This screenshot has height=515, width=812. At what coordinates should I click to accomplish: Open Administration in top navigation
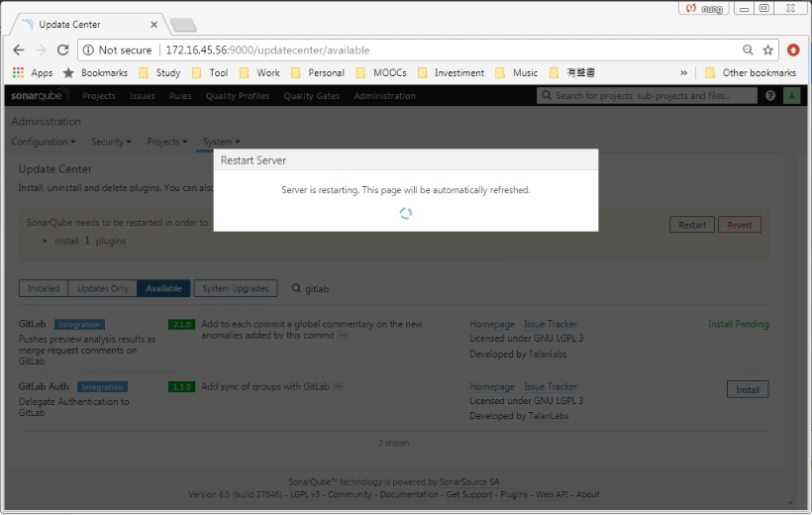[x=385, y=96]
